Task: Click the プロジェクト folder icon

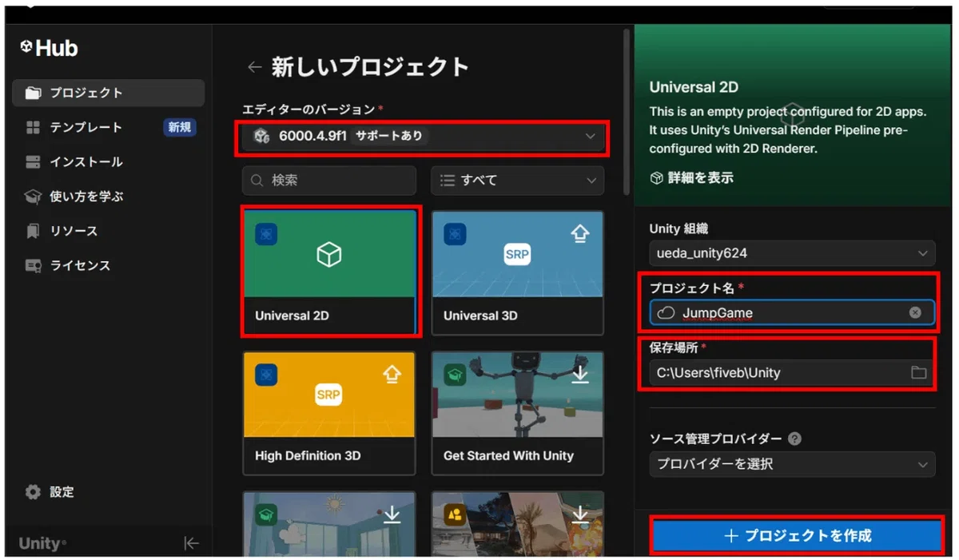Action: pos(33,93)
